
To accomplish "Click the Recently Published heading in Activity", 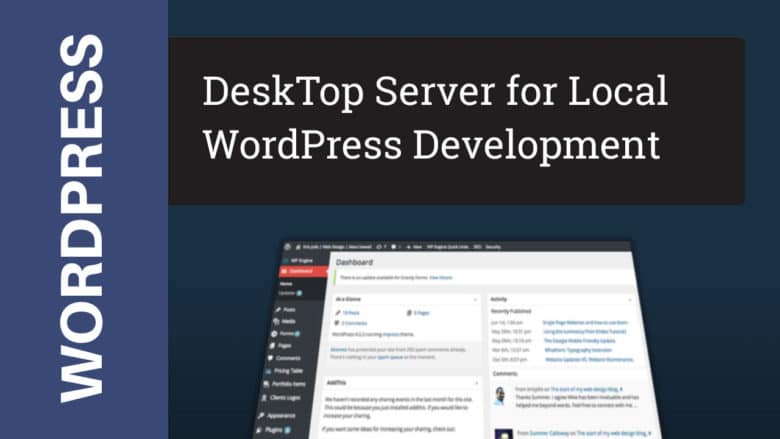I will click(x=511, y=311).
